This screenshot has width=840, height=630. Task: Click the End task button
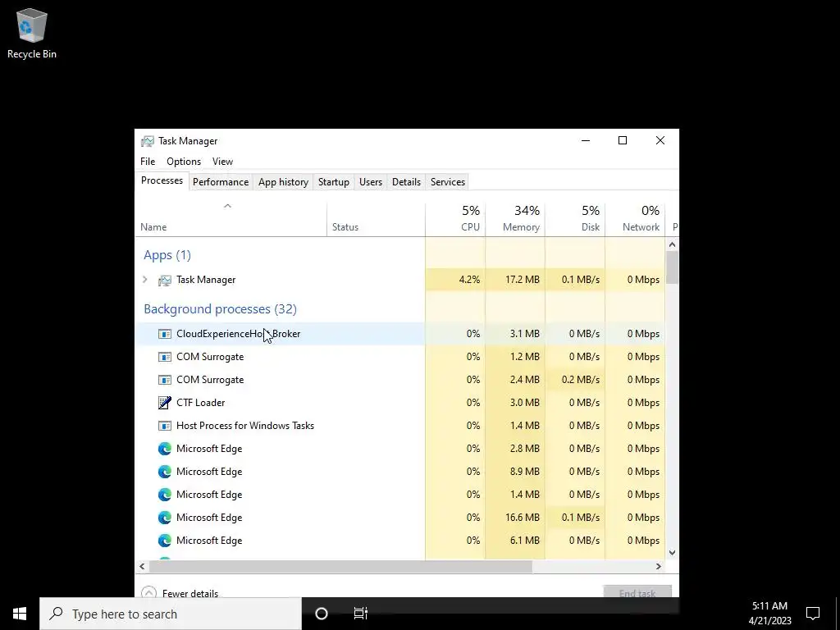click(x=637, y=591)
